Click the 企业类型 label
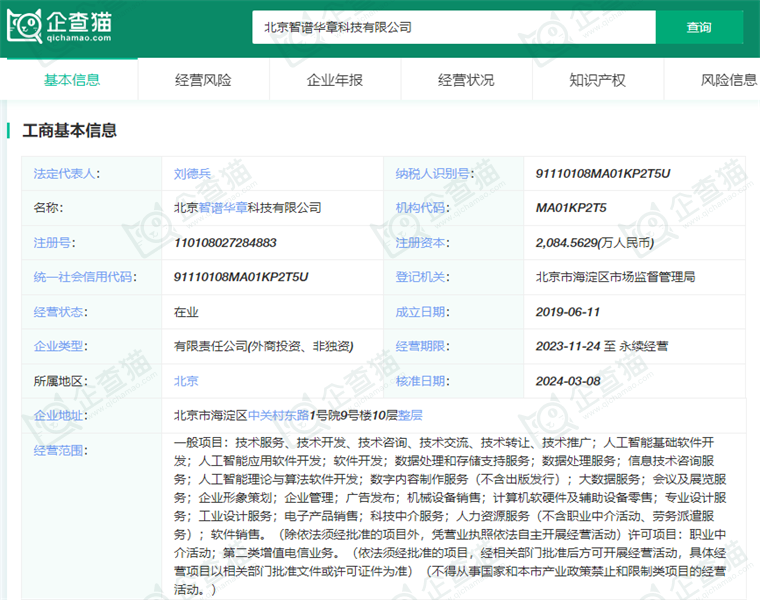Image resolution: width=760 pixels, height=600 pixels. click(61, 347)
